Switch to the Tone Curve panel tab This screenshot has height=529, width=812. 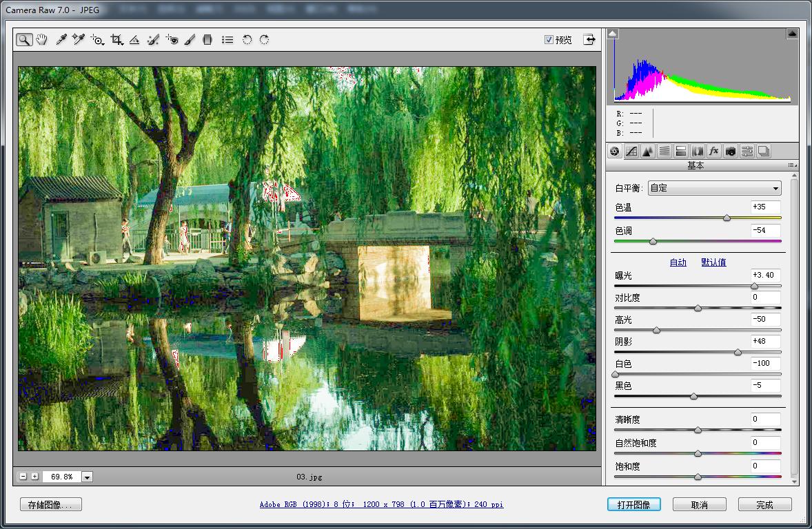(631, 151)
